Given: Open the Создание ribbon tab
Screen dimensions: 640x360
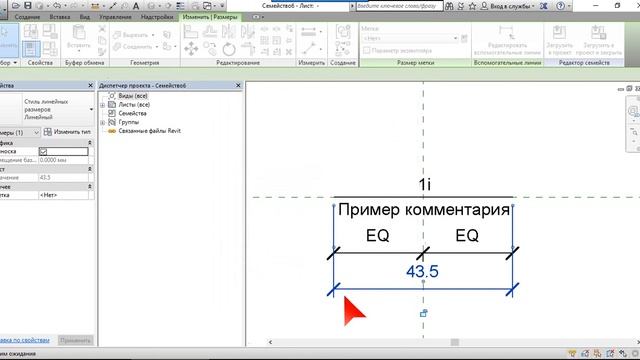Looking at the screenshot, I should click(27, 17).
